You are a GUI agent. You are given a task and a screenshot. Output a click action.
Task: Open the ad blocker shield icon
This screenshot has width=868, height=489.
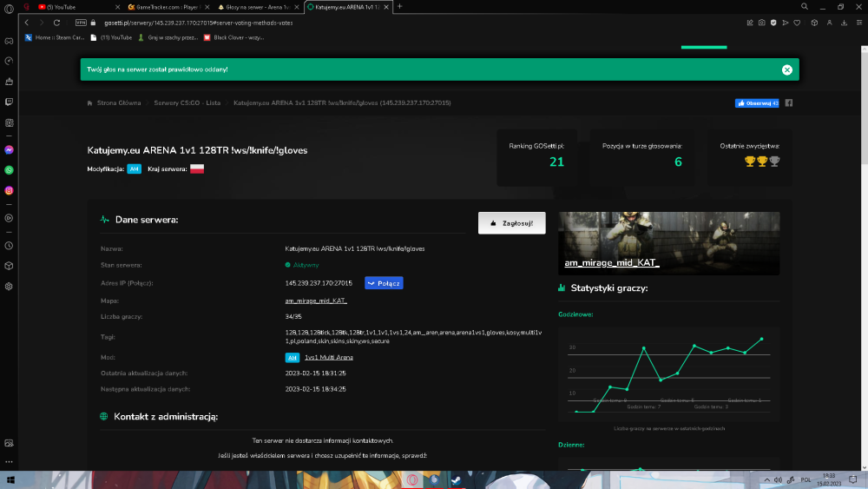773,23
